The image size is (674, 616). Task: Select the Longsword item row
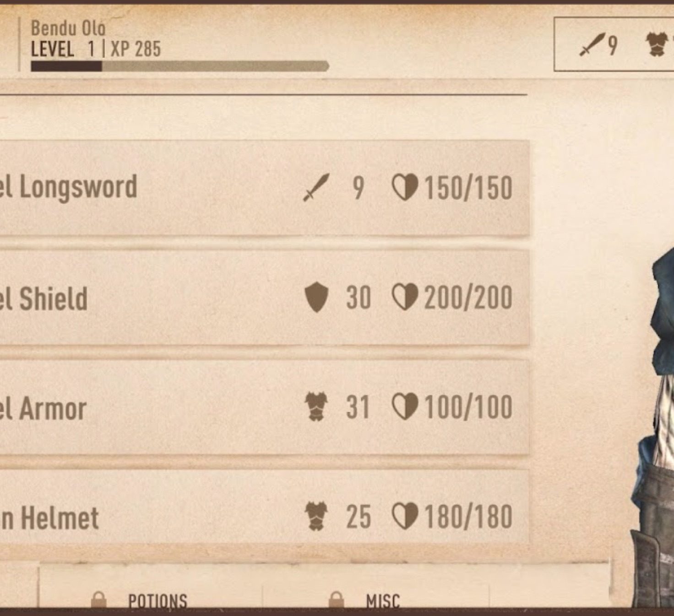(265, 188)
